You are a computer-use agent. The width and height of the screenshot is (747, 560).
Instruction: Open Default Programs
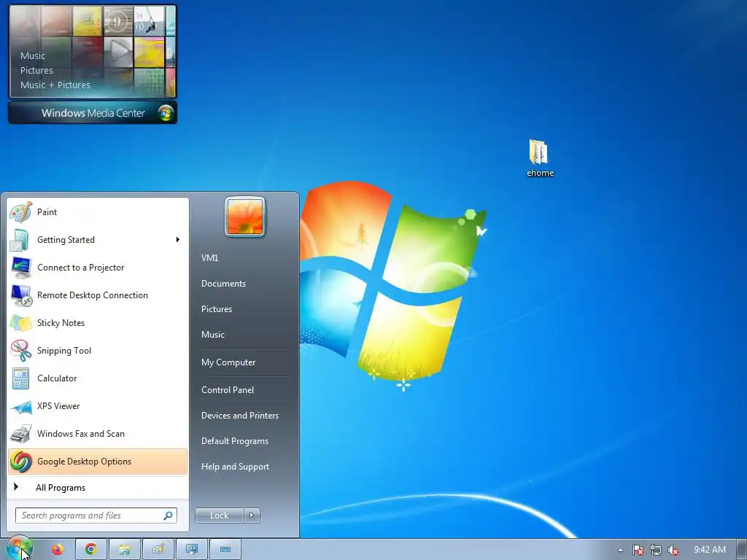pyautogui.click(x=234, y=441)
